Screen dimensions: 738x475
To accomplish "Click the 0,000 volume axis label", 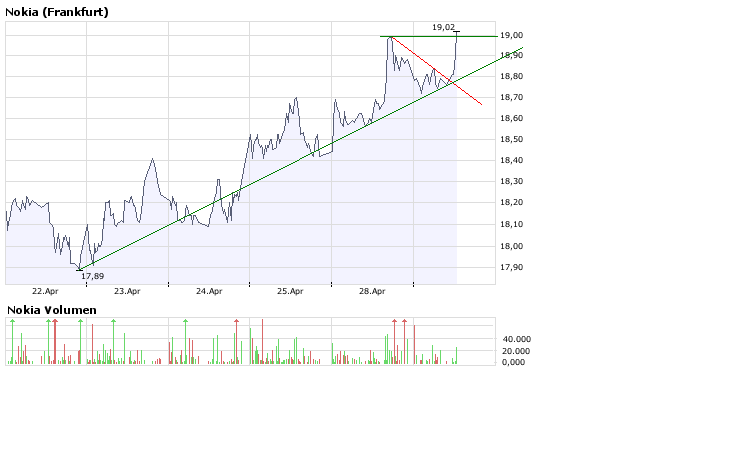I will point(513,362).
